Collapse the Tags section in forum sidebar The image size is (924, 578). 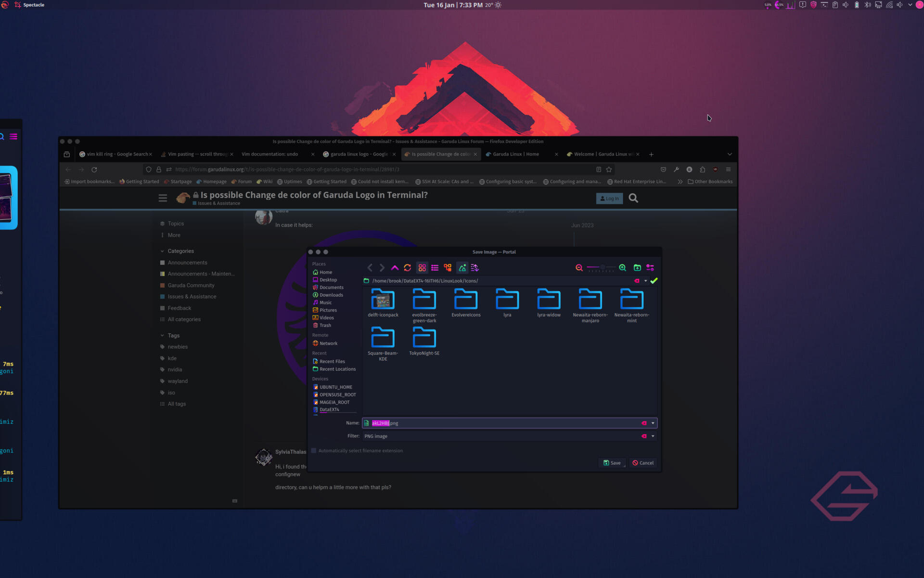(162, 336)
